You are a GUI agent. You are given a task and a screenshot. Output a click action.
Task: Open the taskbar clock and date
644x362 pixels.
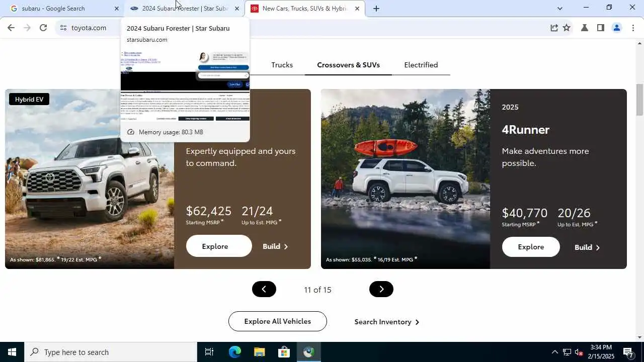(x=601, y=352)
